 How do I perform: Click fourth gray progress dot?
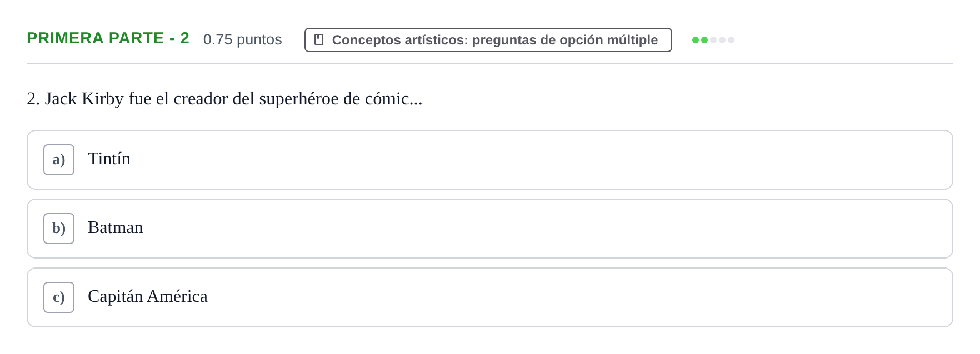(x=722, y=40)
